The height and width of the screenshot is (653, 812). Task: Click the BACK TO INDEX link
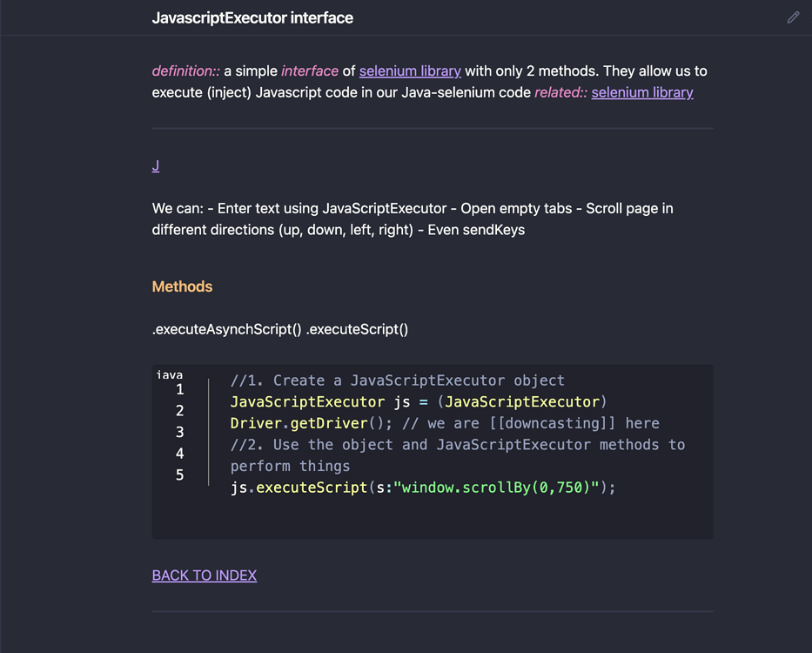204,576
